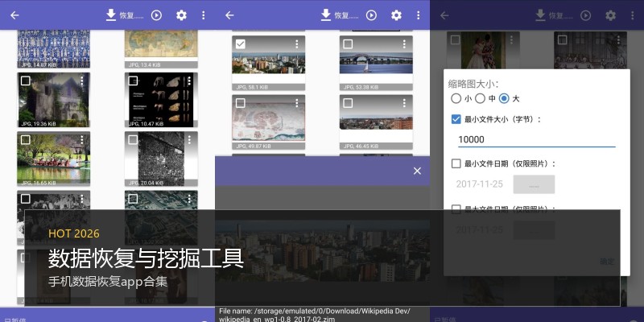
Task: Open settings gear on the left screen
Action: pos(181,15)
